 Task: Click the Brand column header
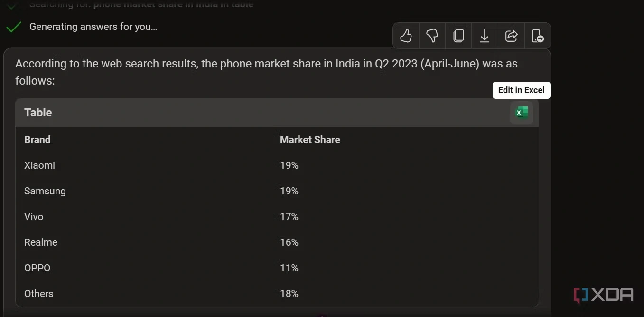pyautogui.click(x=37, y=140)
